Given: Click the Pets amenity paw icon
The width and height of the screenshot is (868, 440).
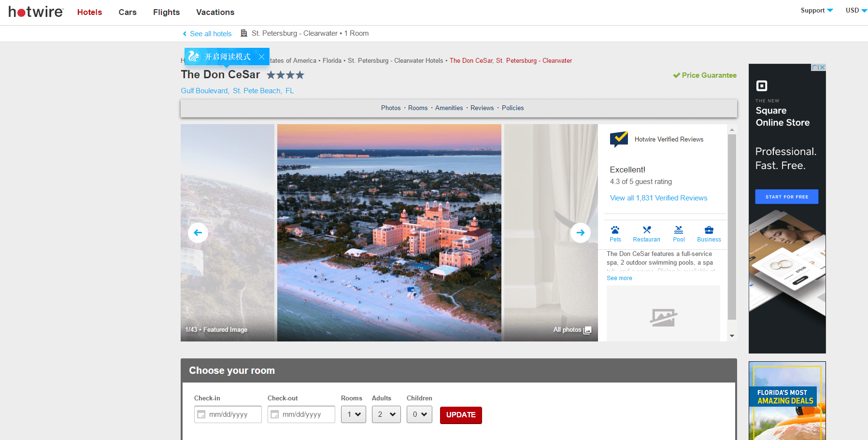Looking at the screenshot, I should 615,230.
